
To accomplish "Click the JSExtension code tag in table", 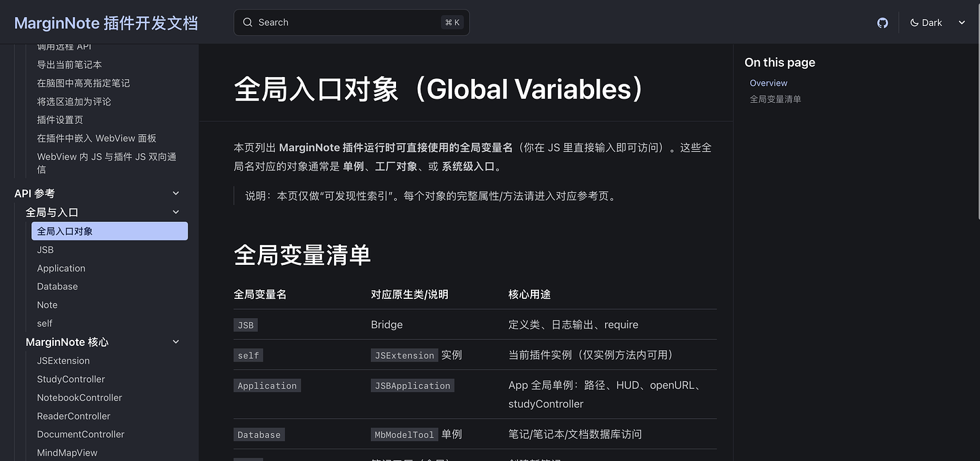I will pos(404,355).
